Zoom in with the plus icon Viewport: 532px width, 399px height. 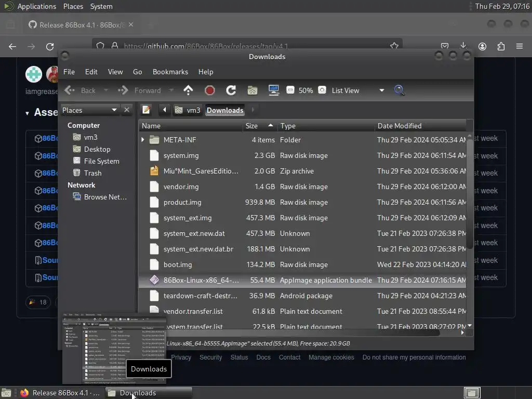coord(322,90)
